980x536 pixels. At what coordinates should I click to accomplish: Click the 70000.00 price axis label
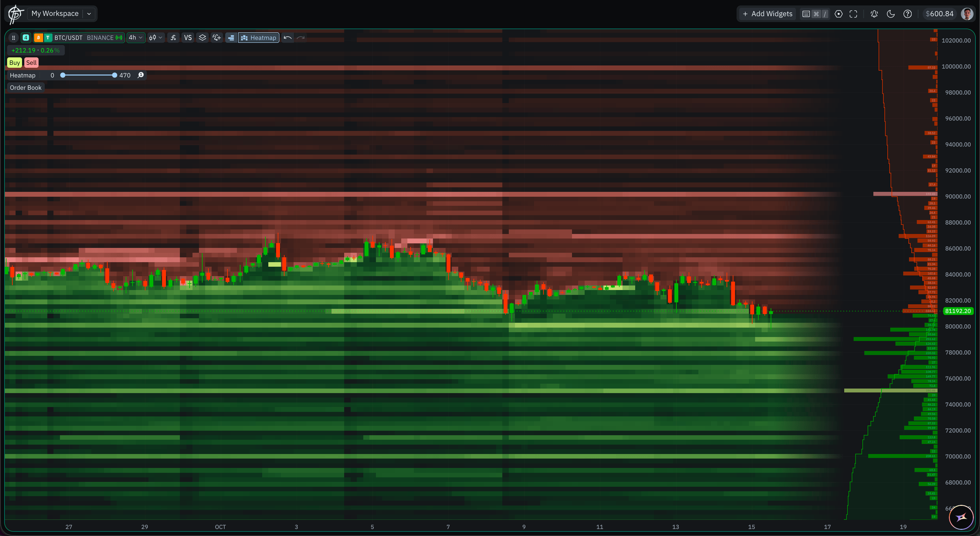[958, 457]
